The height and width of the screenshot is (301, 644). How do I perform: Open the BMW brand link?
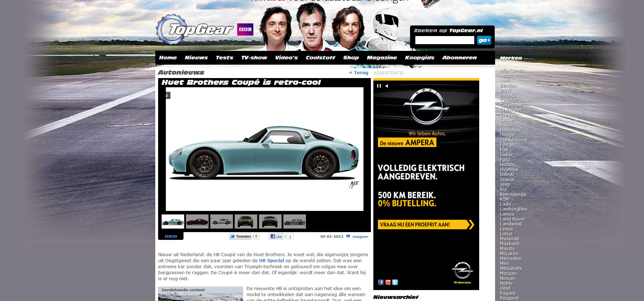(505, 90)
